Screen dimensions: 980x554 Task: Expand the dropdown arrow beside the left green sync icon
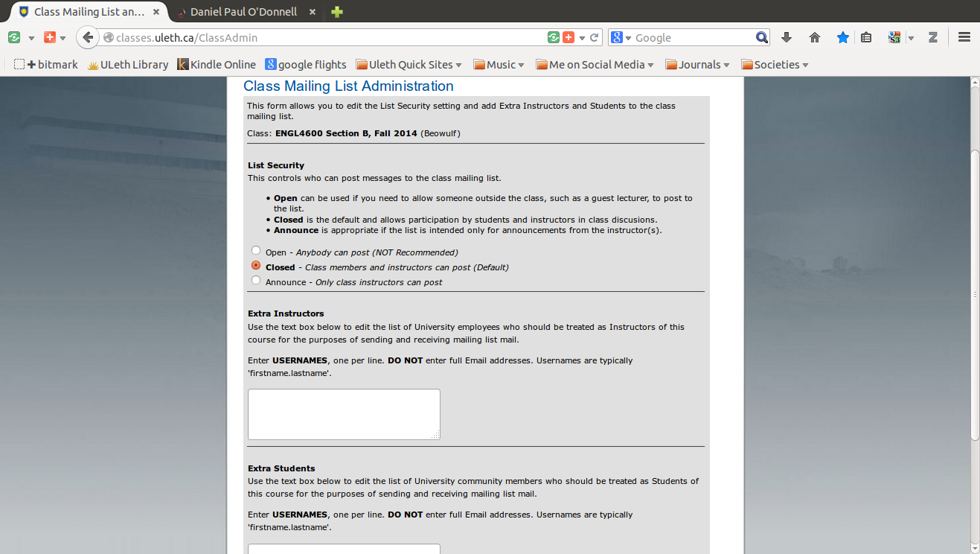tap(31, 38)
